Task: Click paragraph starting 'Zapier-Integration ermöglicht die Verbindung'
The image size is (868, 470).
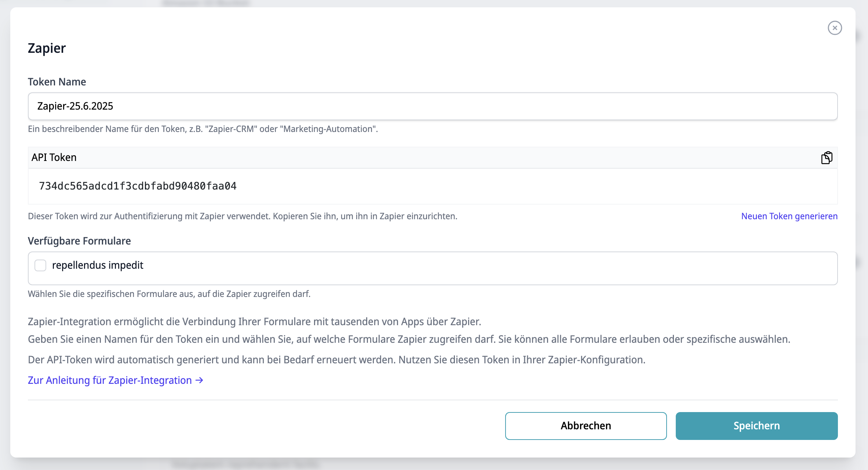Action: (x=254, y=322)
